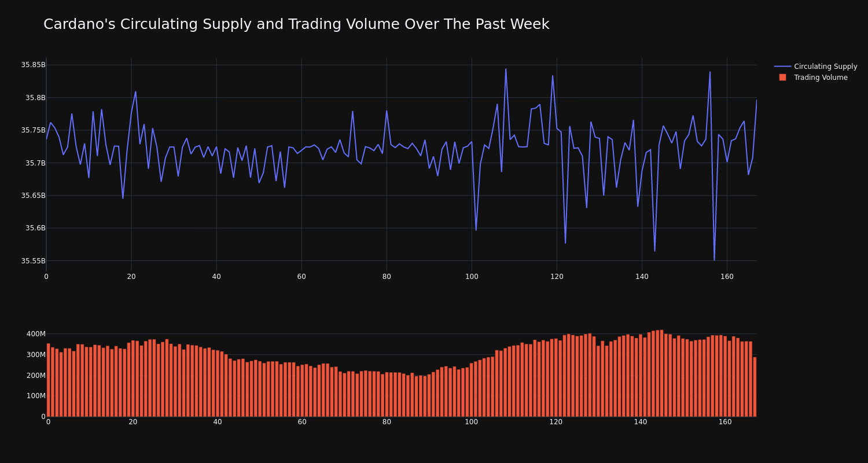The height and width of the screenshot is (463, 868).
Task: Select the 35.55B y-axis label
Action: point(33,261)
